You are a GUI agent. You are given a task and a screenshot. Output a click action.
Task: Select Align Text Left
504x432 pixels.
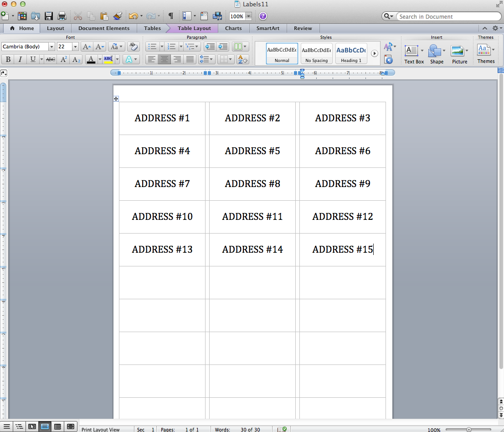click(x=152, y=59)
